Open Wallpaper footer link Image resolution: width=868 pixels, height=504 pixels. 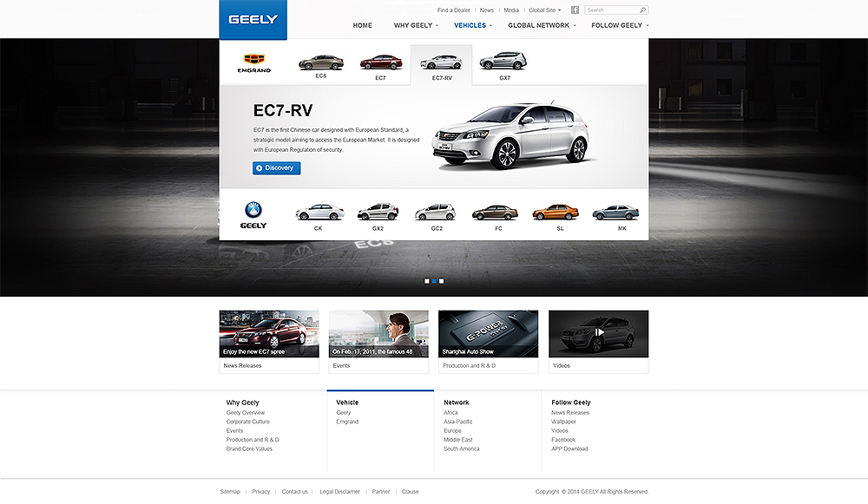pyautogui.click(x=563, y=422)
